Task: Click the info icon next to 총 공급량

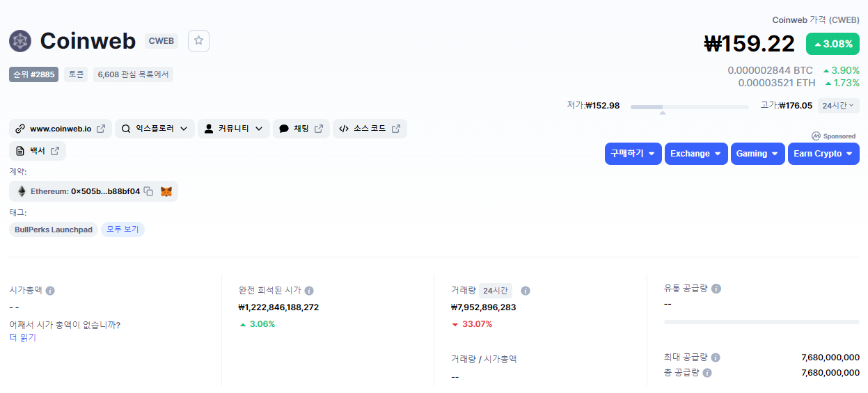Action: [707, 373]
